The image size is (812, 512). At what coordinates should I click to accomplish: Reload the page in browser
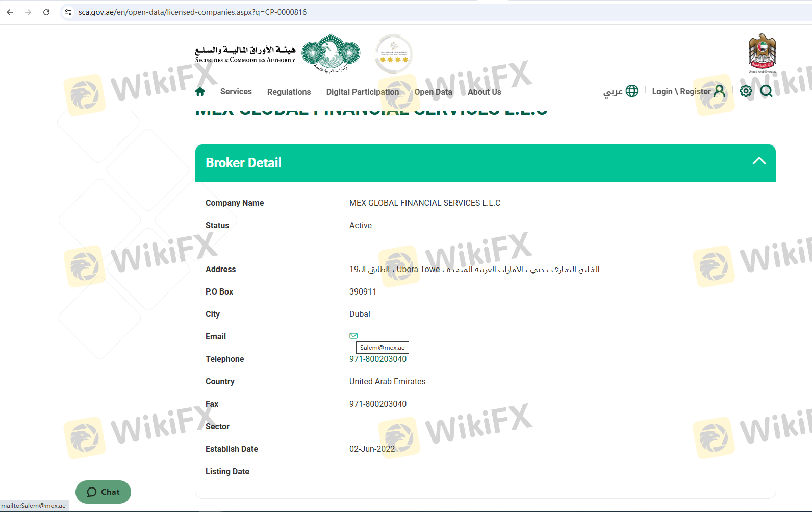coord(46,12)
